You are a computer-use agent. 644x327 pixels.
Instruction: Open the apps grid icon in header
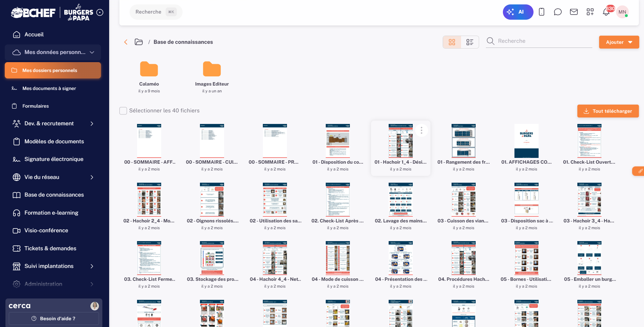point(590,12)
